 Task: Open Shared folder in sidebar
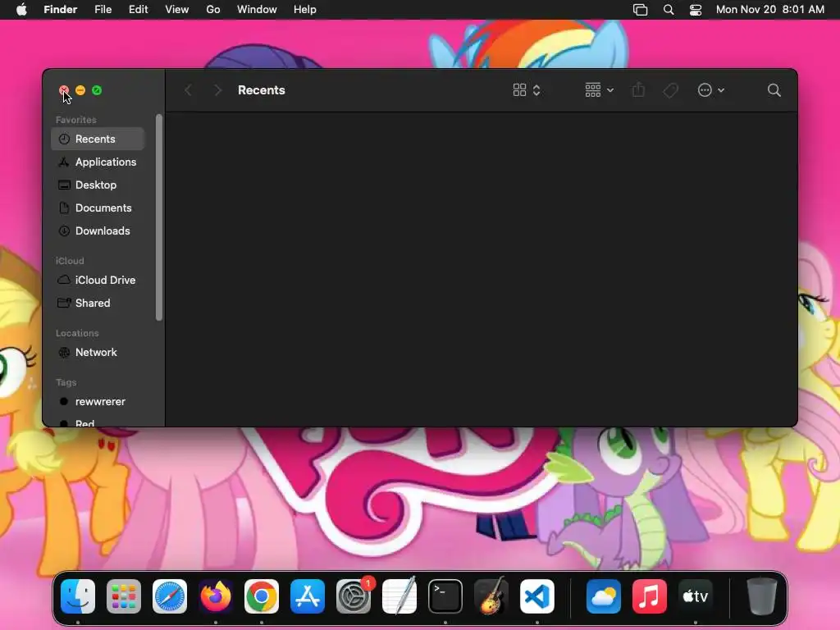98,304
